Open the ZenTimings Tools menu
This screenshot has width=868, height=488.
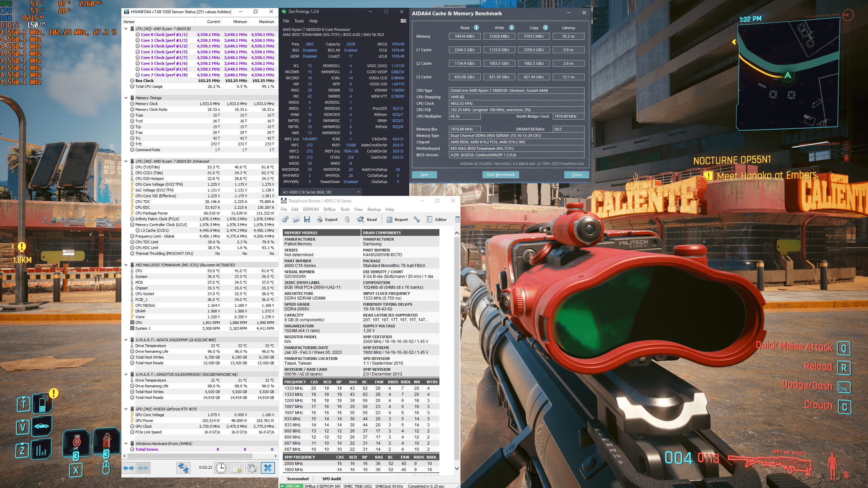pos(299,21)
